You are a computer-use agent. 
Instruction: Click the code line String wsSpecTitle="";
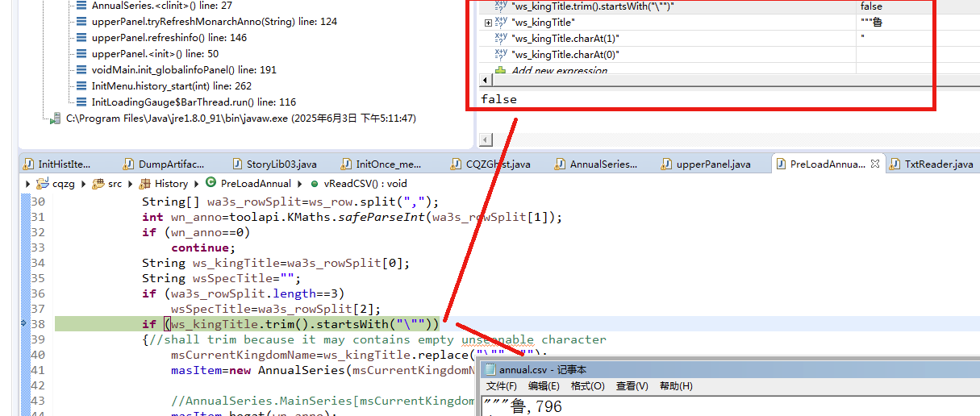pyautogui.click(x=221, y=278)
